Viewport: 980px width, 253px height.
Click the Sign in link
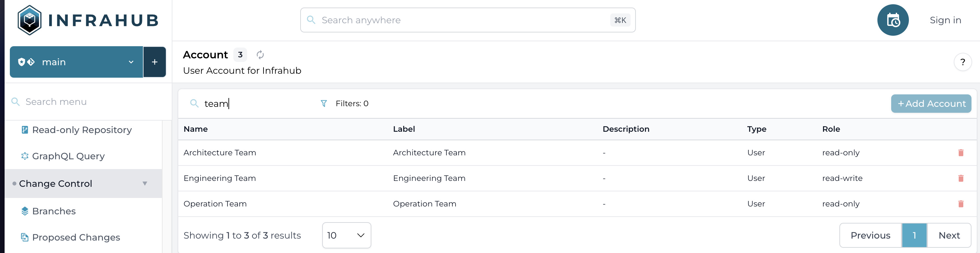[x=945, y=20]
